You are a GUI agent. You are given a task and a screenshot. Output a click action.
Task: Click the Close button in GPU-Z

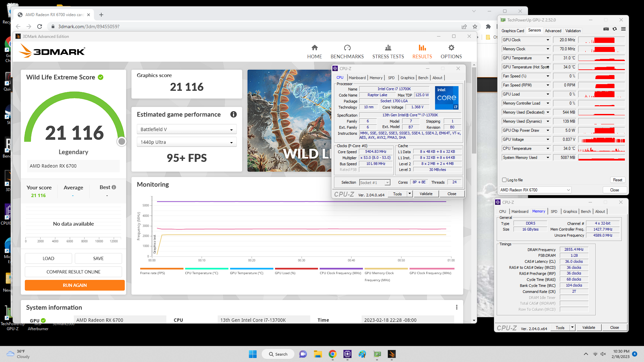coord(614,190)
